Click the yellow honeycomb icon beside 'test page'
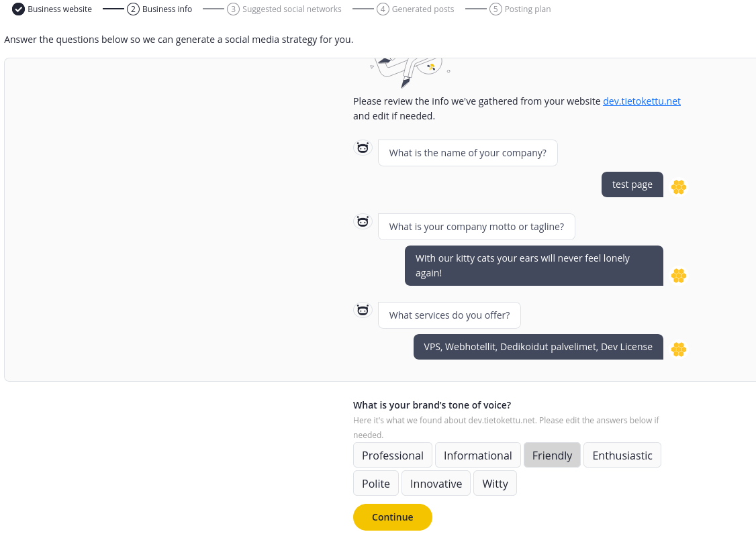This screenshot has height=536, width=756. click(x=679, y=187)
